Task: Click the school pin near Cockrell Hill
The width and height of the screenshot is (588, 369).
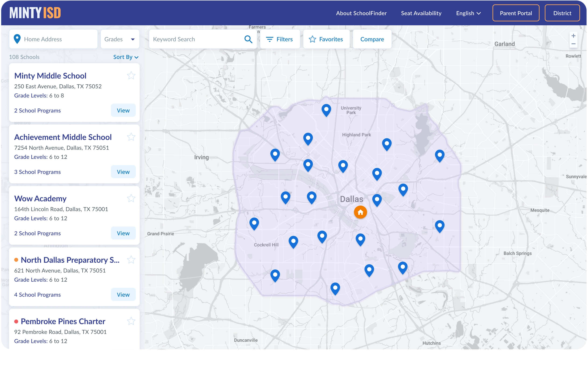Action: pyautogui.click(x=293, y=241)
